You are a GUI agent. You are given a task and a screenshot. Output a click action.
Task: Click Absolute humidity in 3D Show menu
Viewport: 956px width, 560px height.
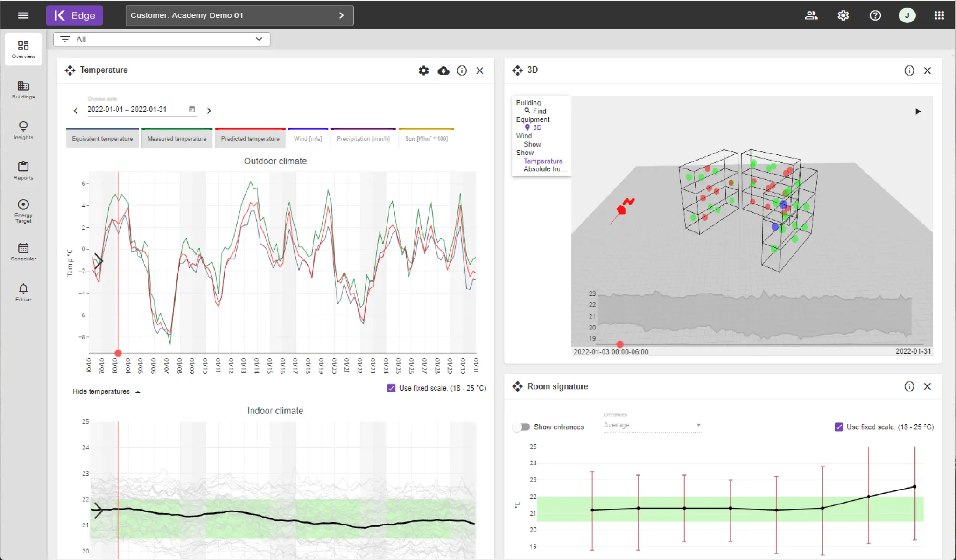[544, 169]
